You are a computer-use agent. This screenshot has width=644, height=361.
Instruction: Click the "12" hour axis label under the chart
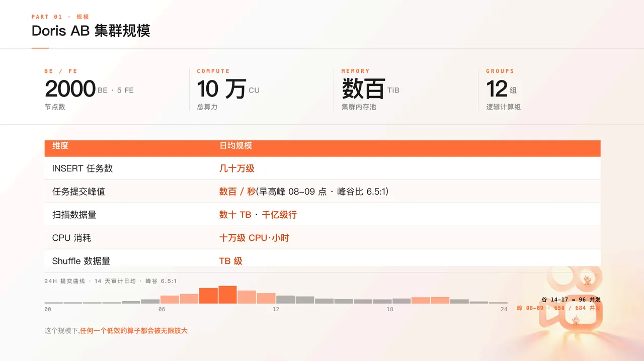[x=276, y=309]
